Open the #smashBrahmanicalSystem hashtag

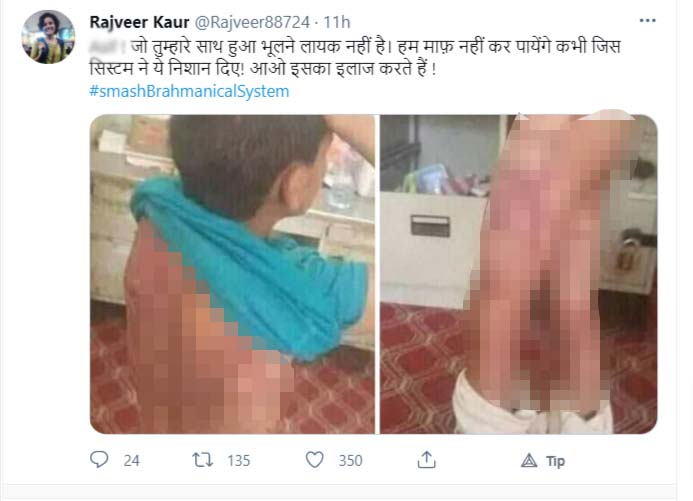pyautogui.click(x=189, y=91)
